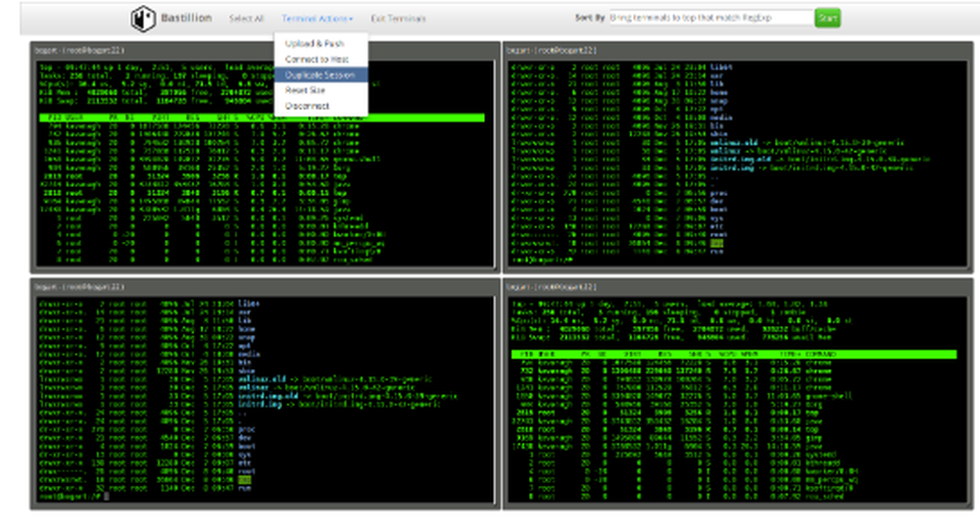The image size is (980, 531).
Task: Click the green Start button
Action: click(827, 18)
